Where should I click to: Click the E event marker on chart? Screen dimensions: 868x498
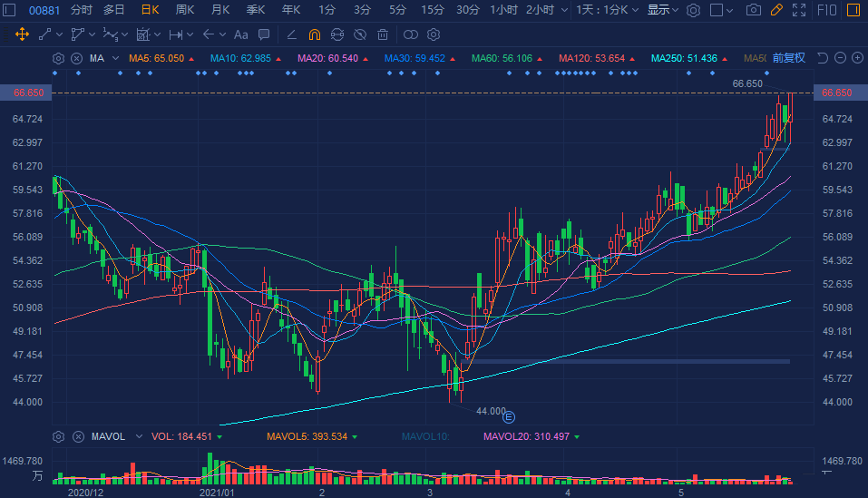pos(509,416)
